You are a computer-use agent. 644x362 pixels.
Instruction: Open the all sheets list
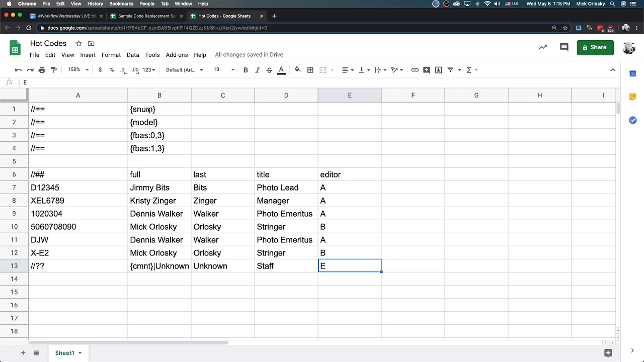[x=36, y=353]
